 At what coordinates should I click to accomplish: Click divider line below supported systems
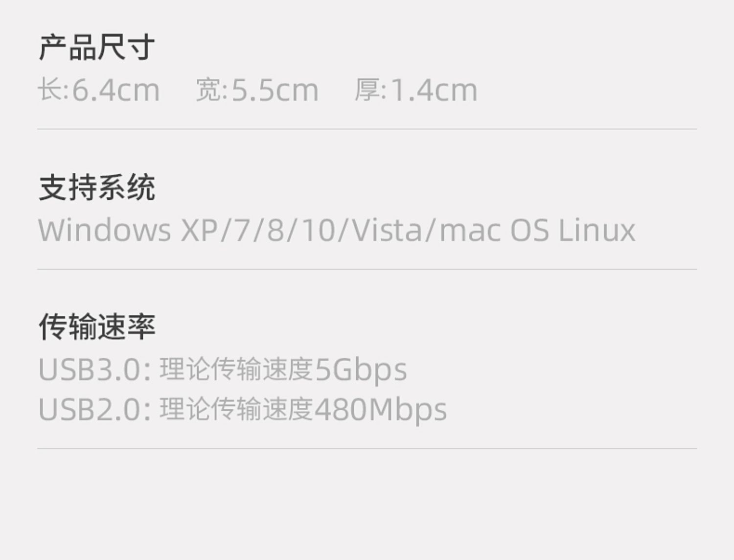pos(367,269)
